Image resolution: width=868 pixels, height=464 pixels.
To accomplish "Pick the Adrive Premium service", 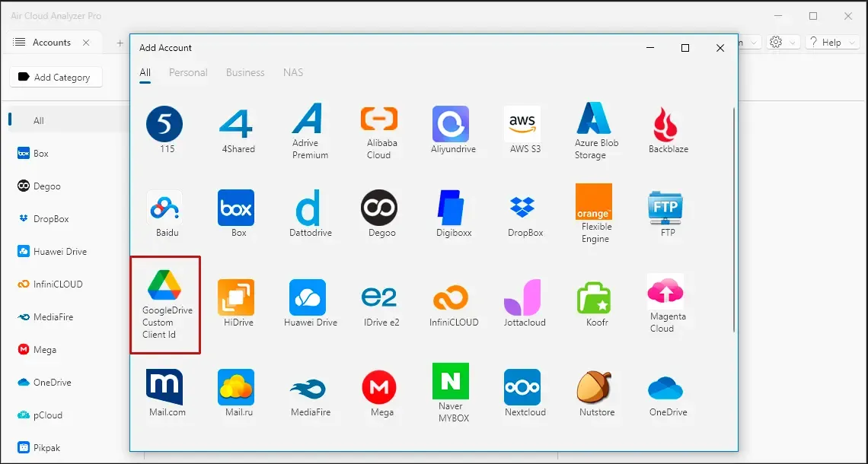I will point(308,119).
